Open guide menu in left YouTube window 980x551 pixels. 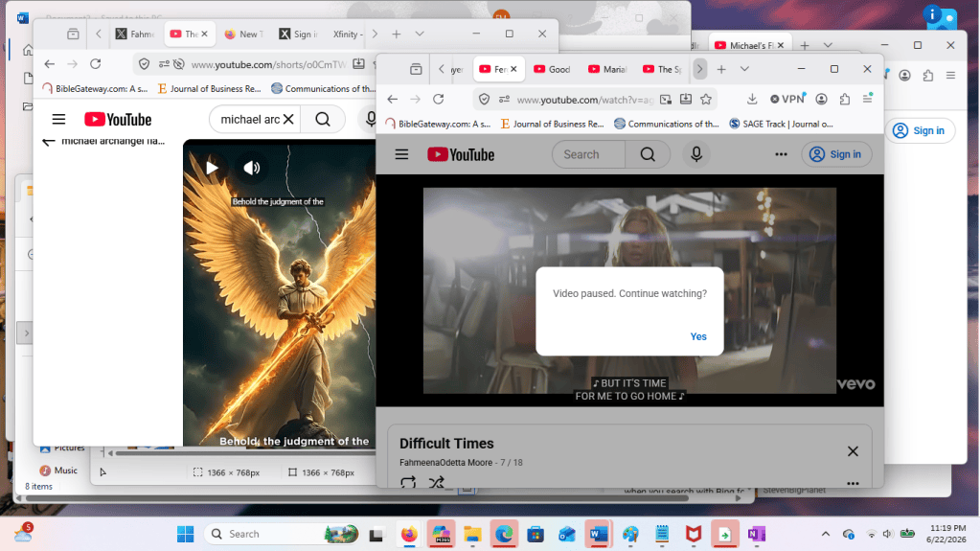point(58,120)
